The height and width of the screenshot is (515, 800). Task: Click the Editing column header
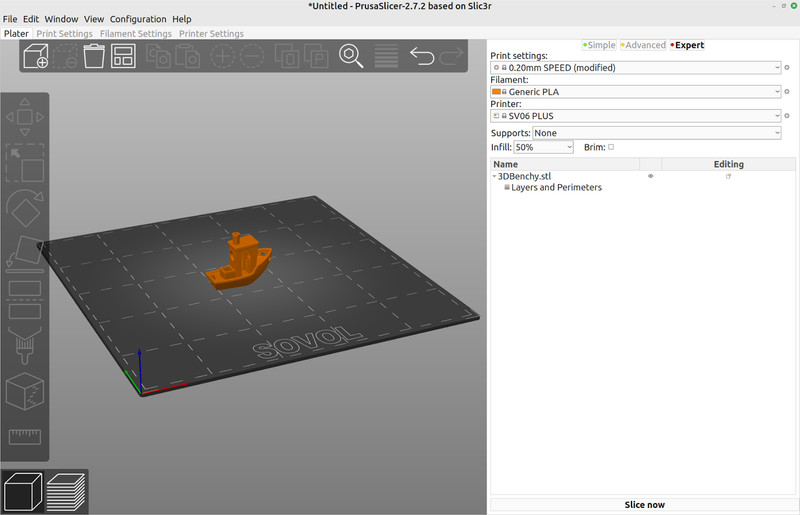point(728,164)
